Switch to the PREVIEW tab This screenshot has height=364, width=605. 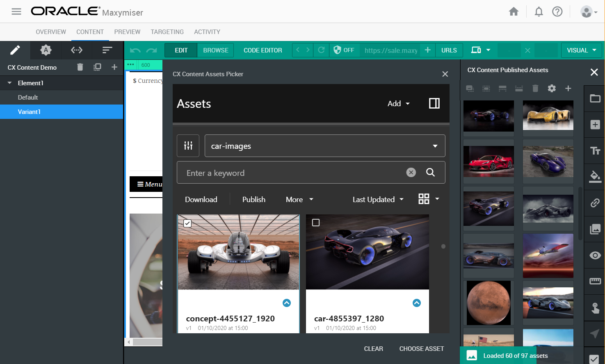tap(127, 32)
